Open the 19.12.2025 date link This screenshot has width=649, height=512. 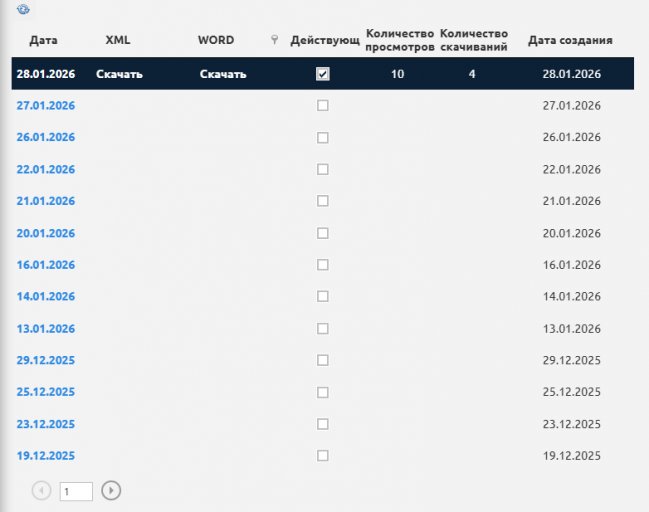click(x=46, y=456)
